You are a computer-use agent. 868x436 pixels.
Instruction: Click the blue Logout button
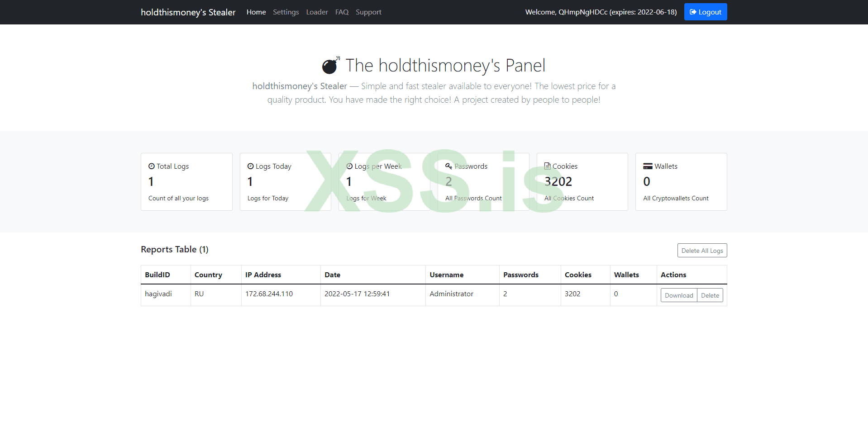point(706,12)
